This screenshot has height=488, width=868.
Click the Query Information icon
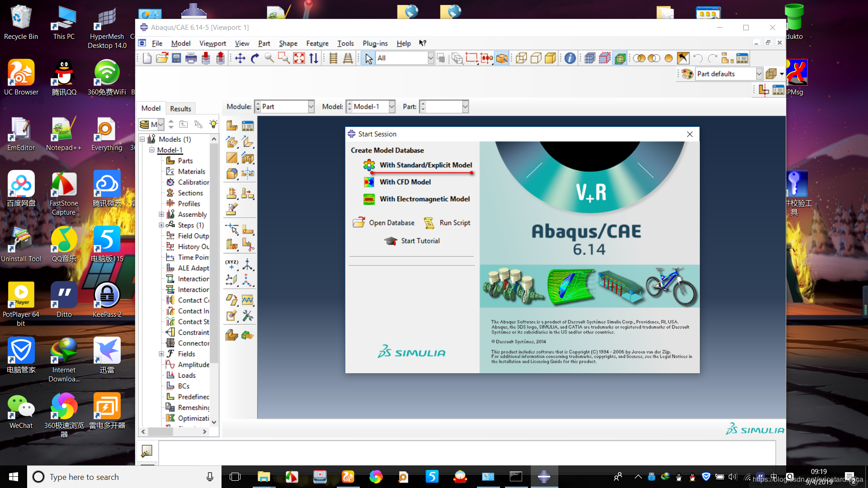click(x=569, y=58)
